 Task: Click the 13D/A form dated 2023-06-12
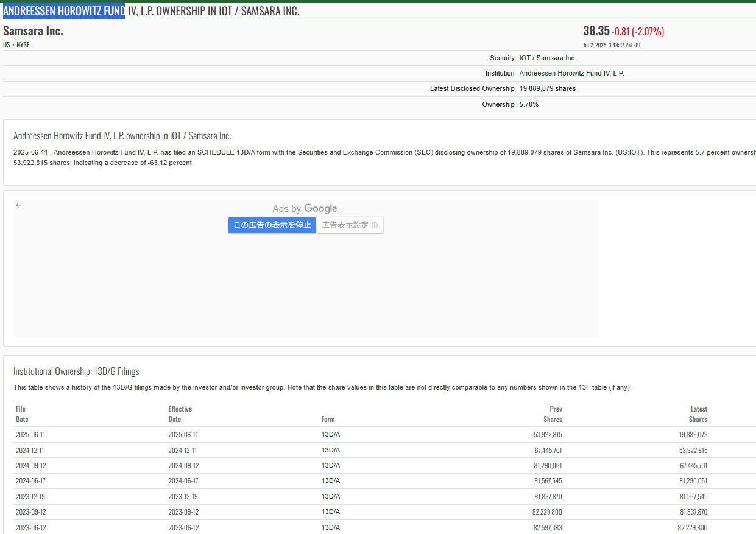coord(330,528)
